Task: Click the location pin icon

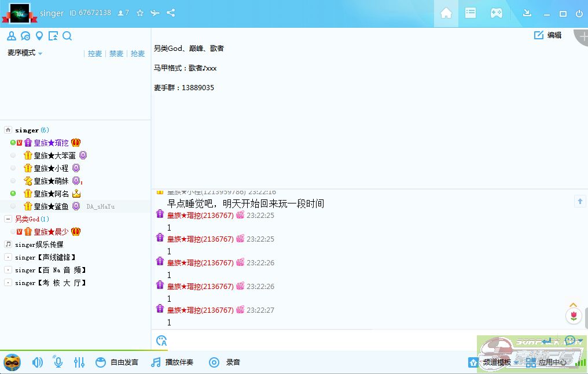Action: coord(39,36)
